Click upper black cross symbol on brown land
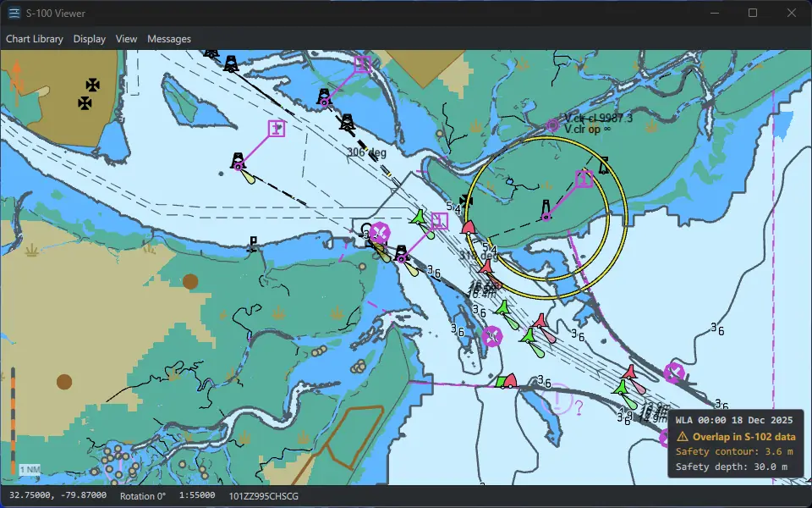This screenshot has width=812, height=508. pos(93,85)
